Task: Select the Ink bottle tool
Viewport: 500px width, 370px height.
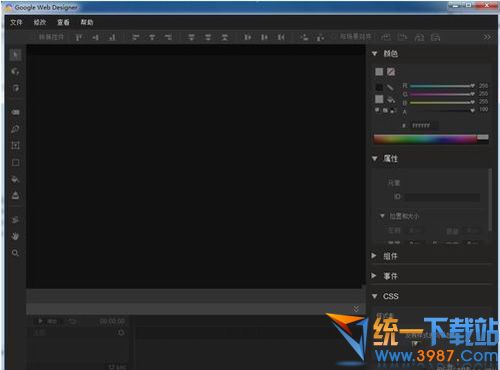Action: coord(15,196)
